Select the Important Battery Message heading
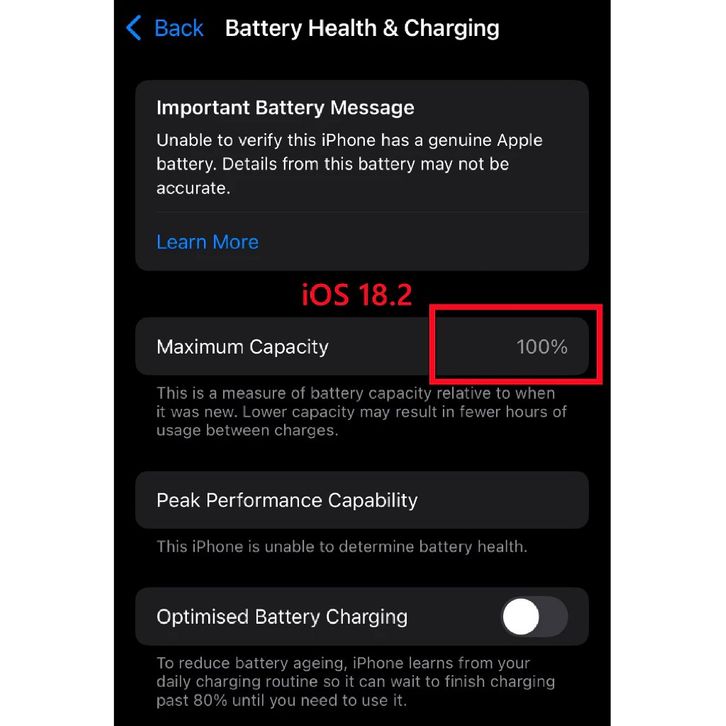Image resolution: width=726 pixels, height=726 pixels. [x=285, y=107]
